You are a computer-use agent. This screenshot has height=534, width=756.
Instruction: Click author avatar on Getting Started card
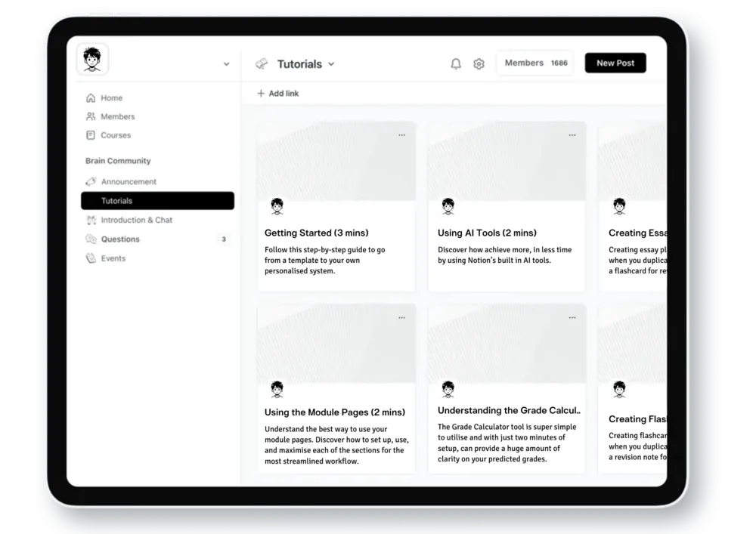[x=277, y=206]
